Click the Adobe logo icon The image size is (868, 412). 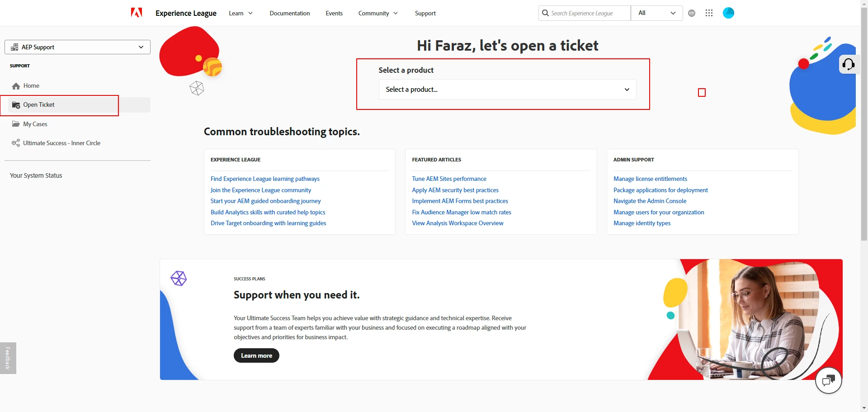pos(137,13)
